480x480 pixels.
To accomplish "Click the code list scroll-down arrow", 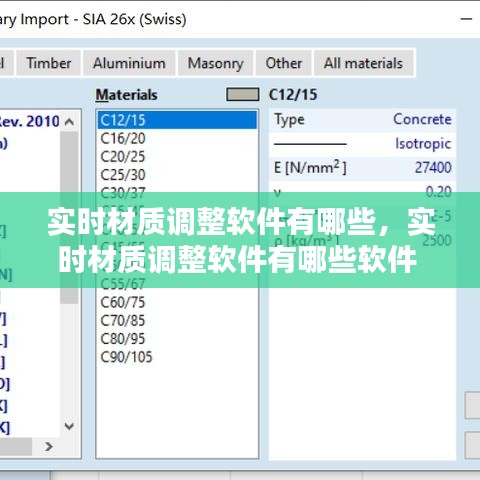I will (69, 426).
